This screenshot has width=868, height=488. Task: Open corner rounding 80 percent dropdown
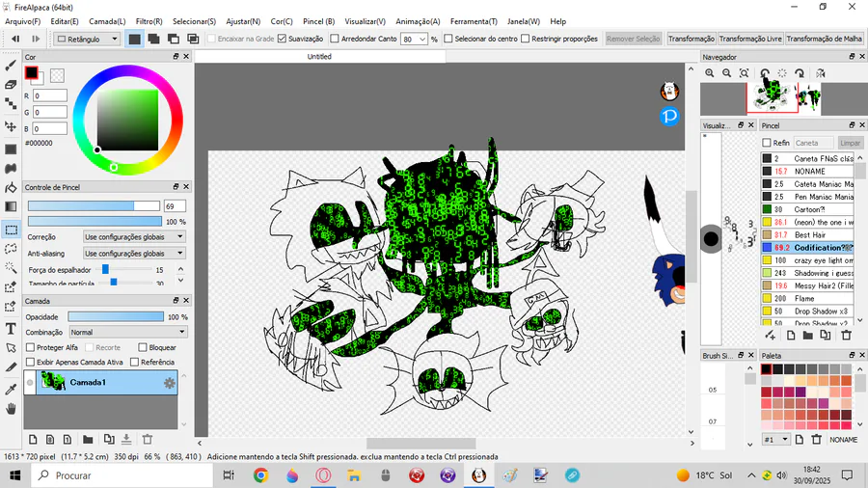[x=421, y=40]
